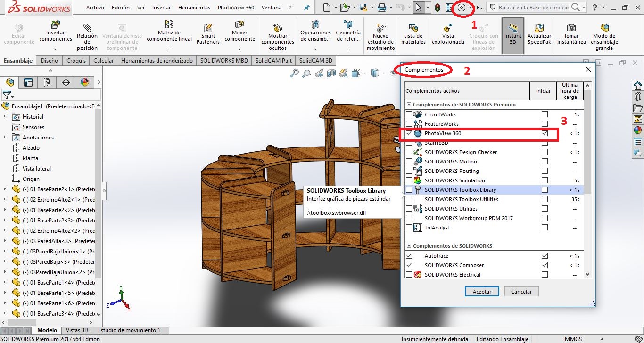Click the Previous View icon

click(319, 73)
